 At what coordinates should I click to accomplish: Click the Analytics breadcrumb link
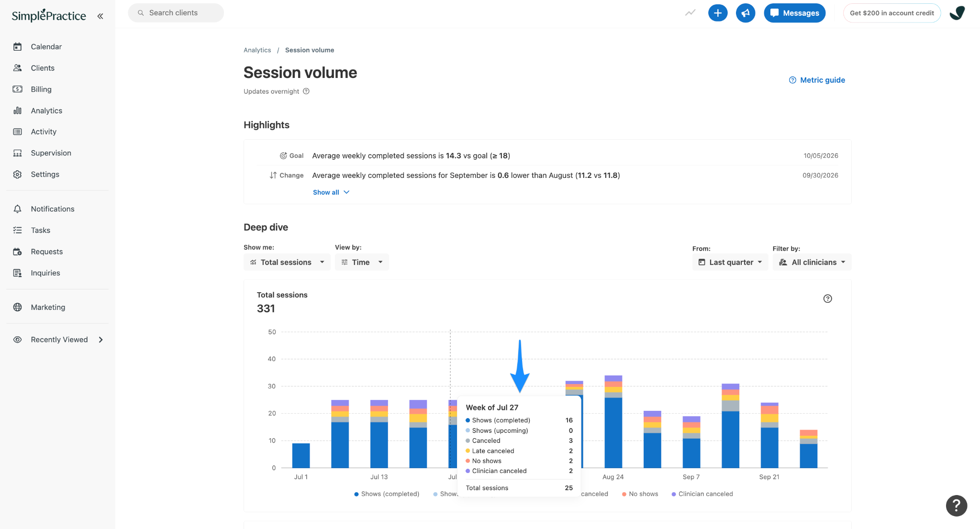257,50
